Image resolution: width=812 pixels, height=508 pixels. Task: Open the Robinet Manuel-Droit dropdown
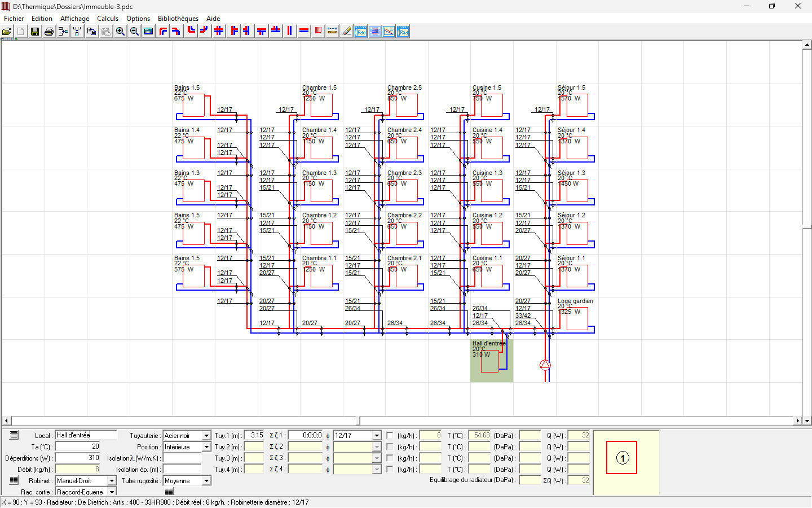point(112,481)
